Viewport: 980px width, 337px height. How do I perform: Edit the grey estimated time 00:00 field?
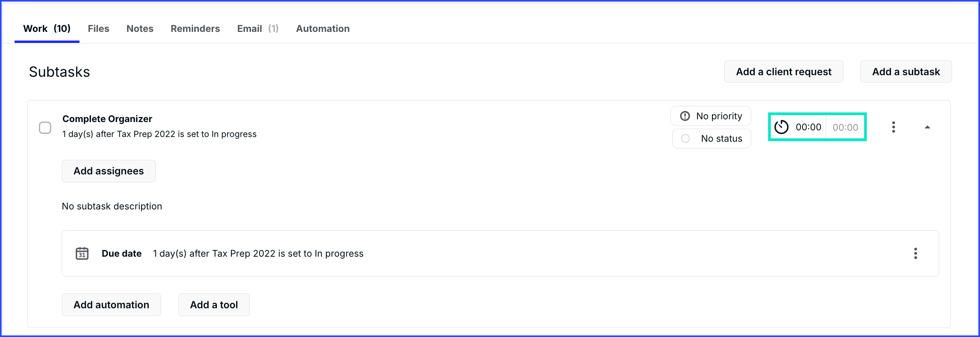point(845,127)
